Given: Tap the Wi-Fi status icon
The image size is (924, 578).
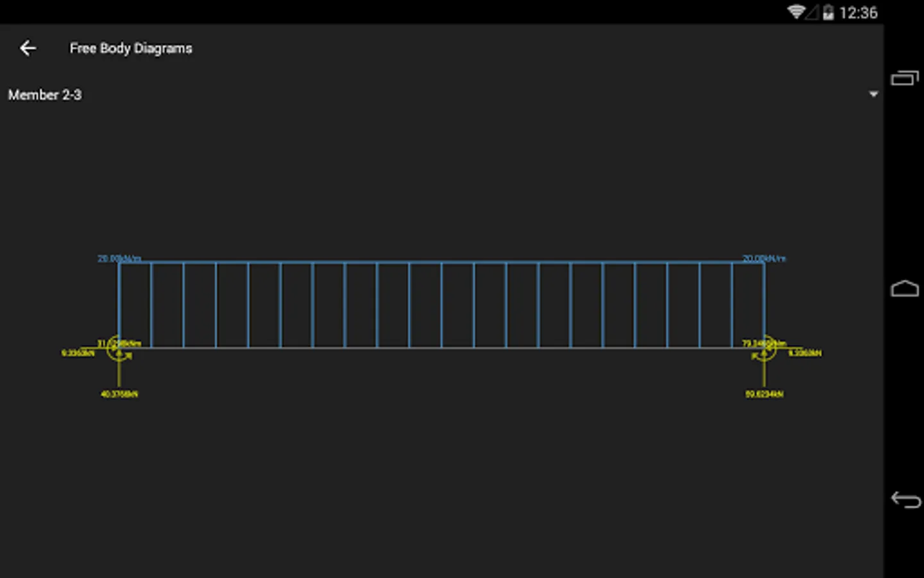Looking at the screenshot, I should (796, 12).
